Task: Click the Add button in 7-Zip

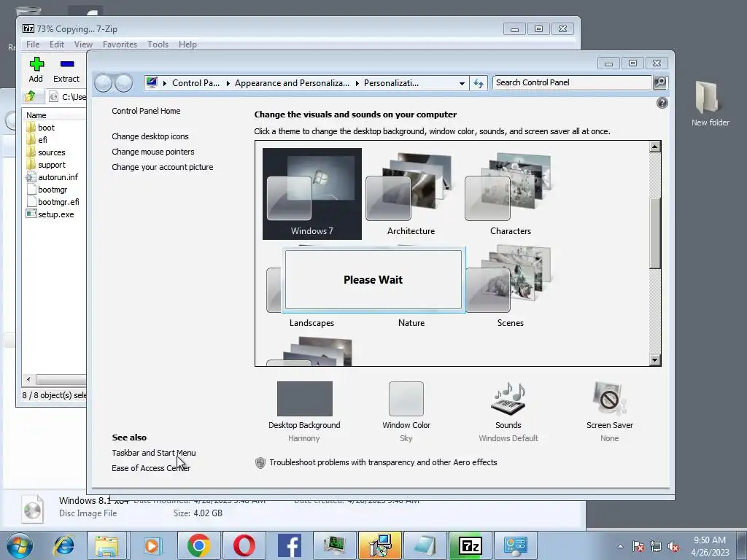Action: coord(36,69)
